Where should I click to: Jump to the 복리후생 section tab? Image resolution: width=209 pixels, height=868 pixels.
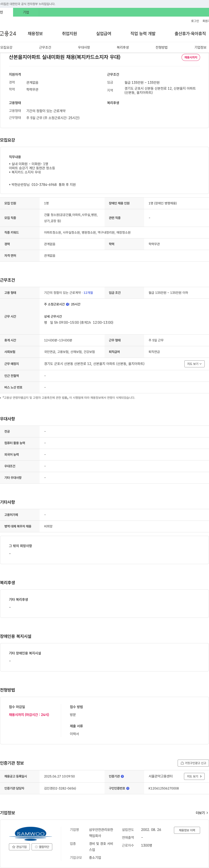click(123, 48)
